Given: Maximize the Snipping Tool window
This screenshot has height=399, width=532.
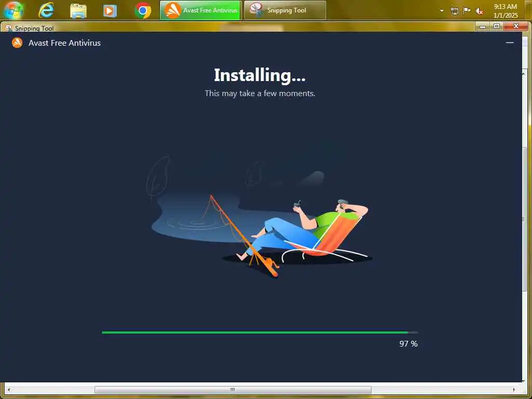Looking at the screenshot, I should (x=497, y=26).
